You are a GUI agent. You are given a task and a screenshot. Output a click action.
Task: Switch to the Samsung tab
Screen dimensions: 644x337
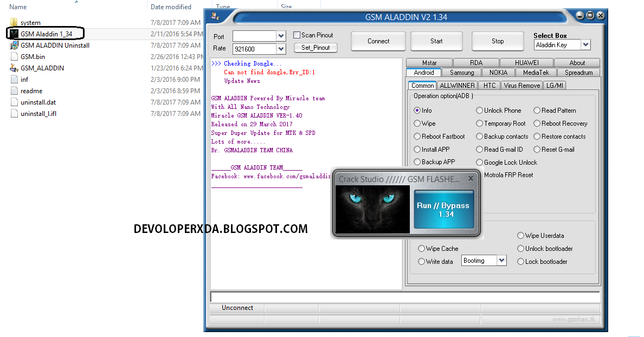pos(462,73)
